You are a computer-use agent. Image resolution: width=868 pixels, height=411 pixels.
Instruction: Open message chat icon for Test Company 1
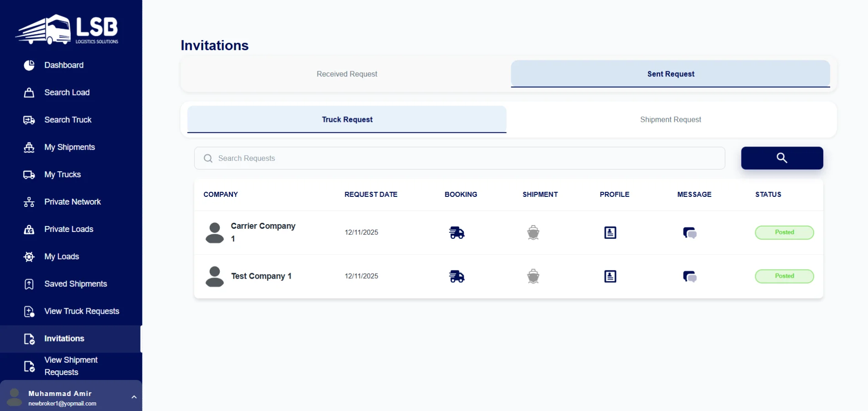coord(689,276)
